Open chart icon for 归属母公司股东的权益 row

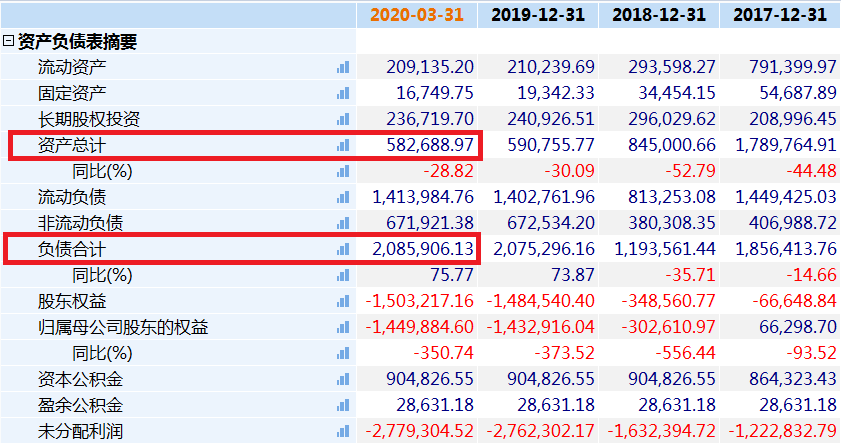[343, 327]
